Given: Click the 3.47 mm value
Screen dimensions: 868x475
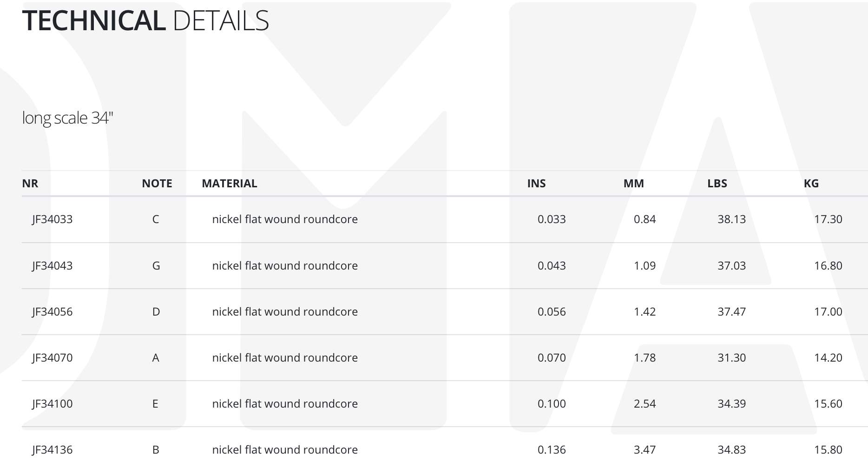Looking at the screenshot, I should coord(645,449).
